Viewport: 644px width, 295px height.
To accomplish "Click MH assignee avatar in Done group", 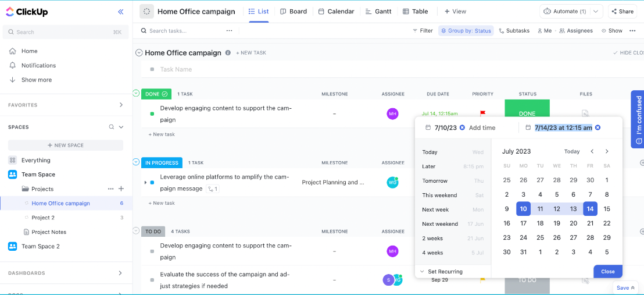I will (x=393, y=113).
